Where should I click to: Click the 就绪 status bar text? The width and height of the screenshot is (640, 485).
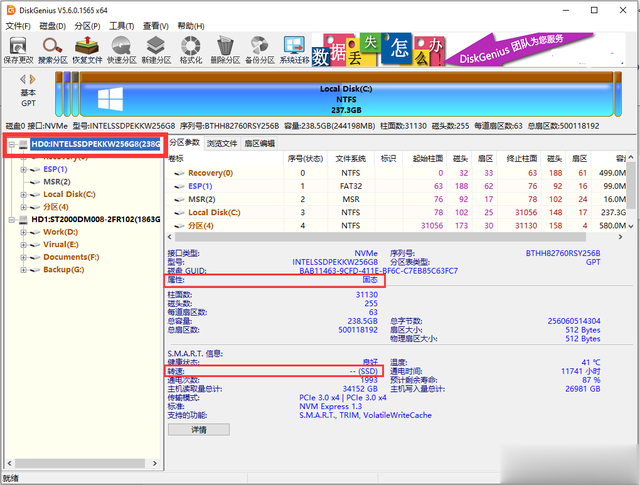coord(11,478)
